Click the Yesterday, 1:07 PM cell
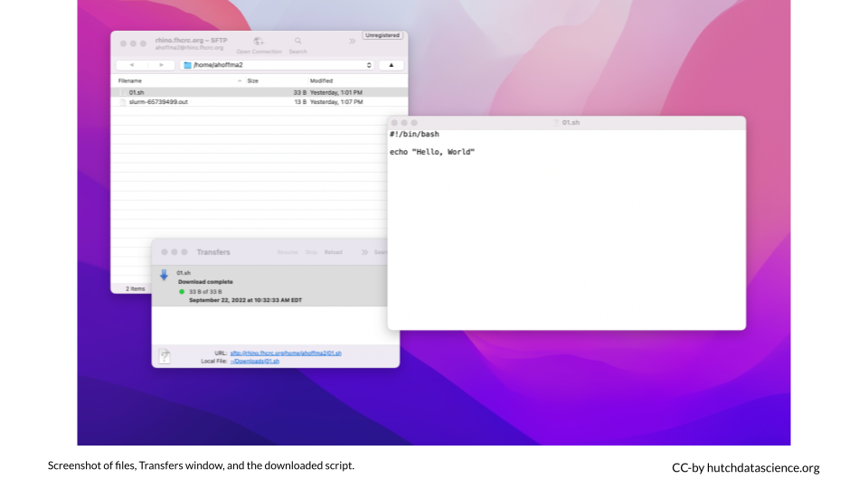The height and width of the screenshot is (488, 868). pyautogui.click(x=336, y=102)
